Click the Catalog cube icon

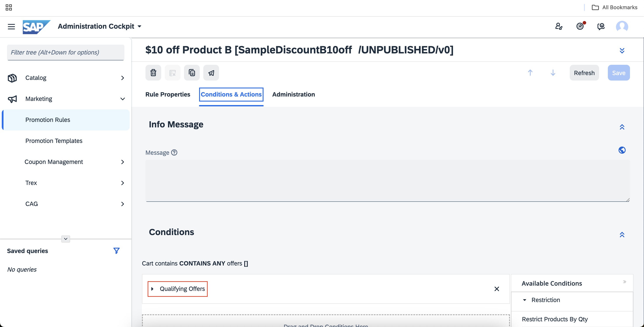[x=12, y=78]
